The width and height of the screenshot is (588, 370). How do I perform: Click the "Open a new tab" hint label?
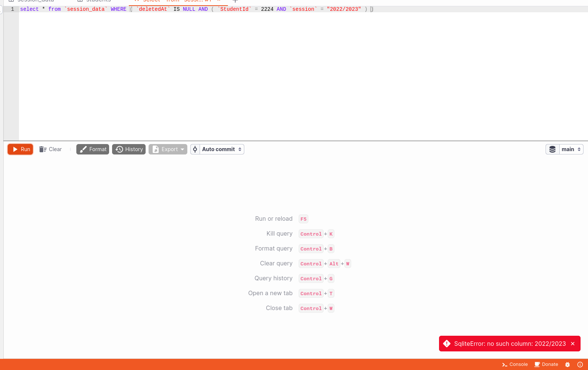pyautogui.click(x=270, y=293)
